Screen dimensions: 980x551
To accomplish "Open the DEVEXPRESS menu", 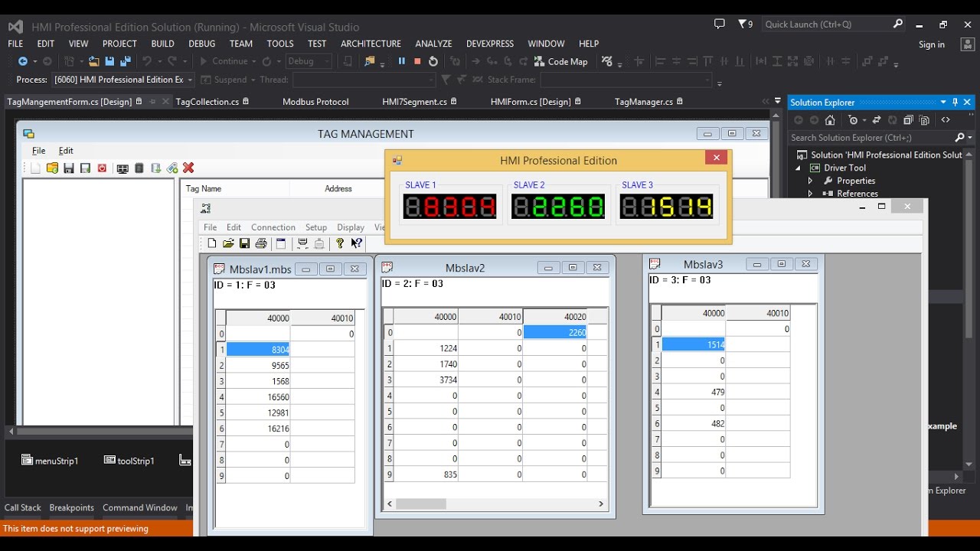I will click(490, 44).
